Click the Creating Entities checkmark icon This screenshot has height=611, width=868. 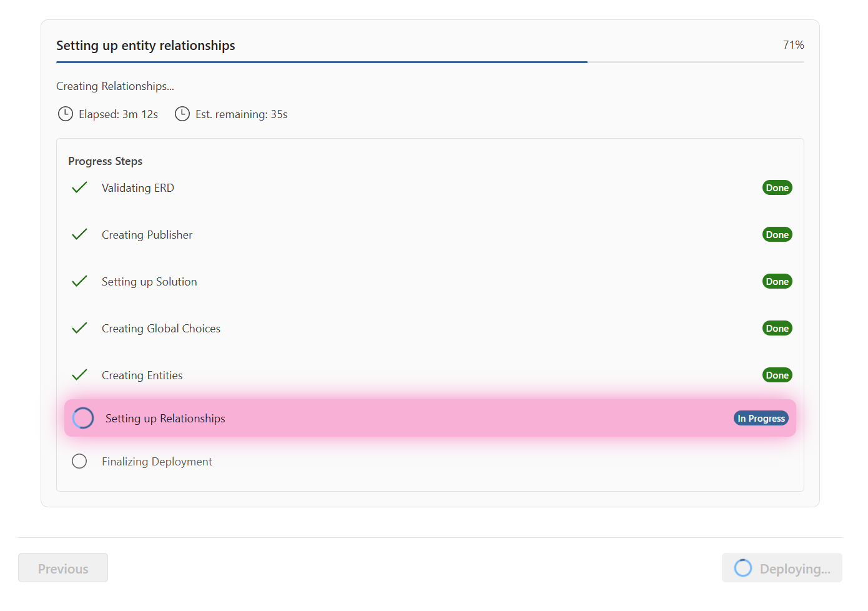[x=79, y=375]
